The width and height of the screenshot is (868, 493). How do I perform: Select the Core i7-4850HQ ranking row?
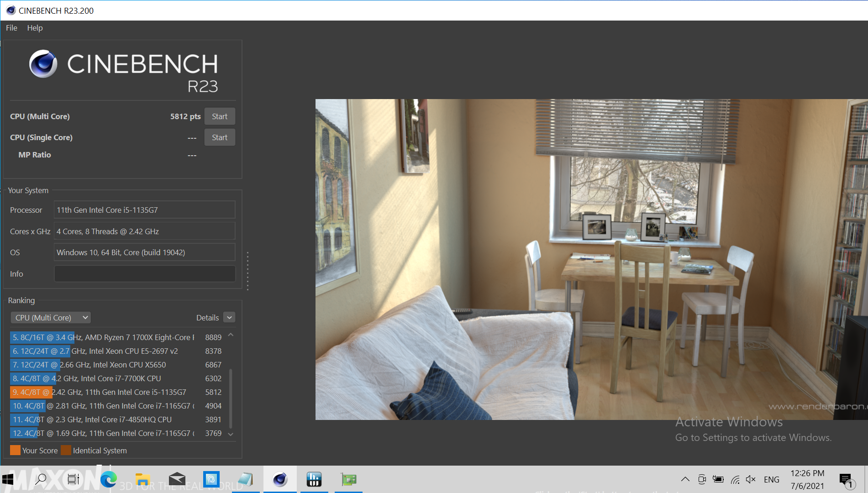click(116, 420)
